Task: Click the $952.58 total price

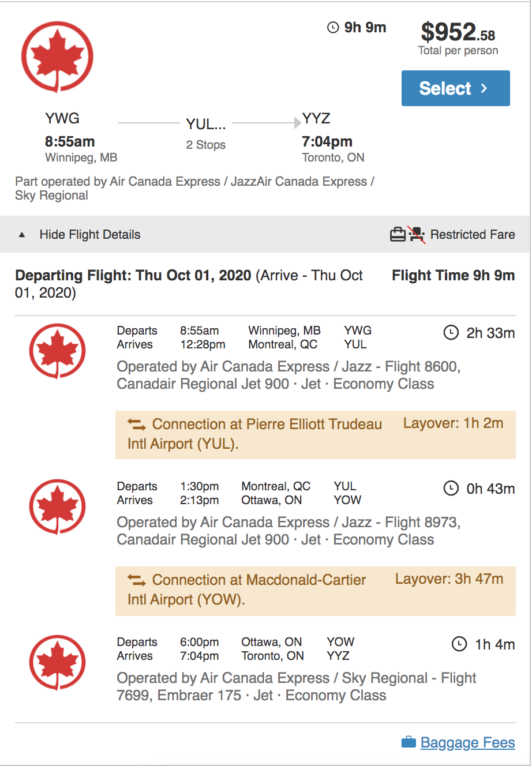Action: pos(458,32)
